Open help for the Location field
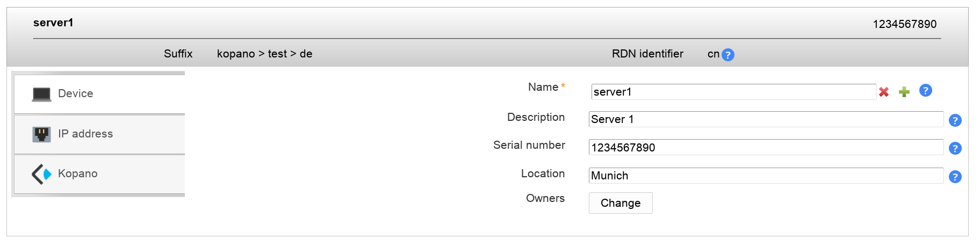 (955, 177)
